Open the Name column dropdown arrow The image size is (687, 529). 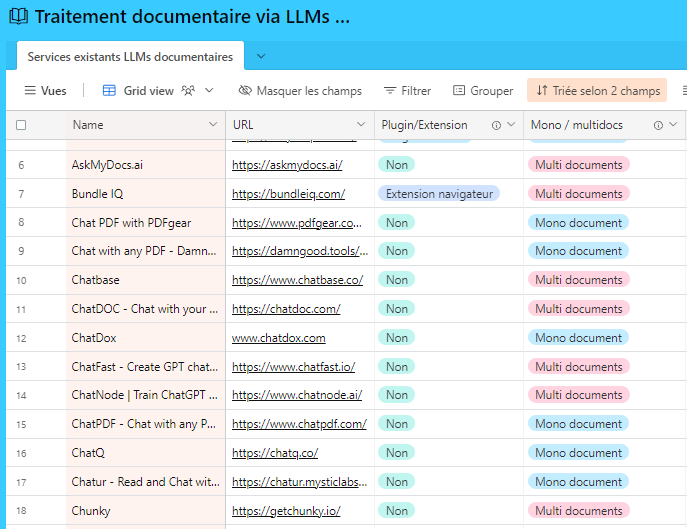pyautogui.click(x=213, y=124)
